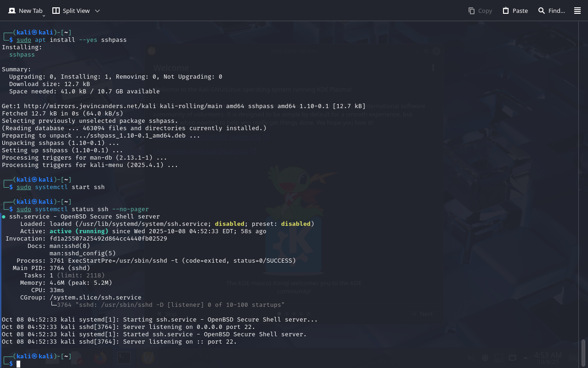Screen dimensions: 588x368
Task: Click the green ssh.service status dot
Action: 4,217
